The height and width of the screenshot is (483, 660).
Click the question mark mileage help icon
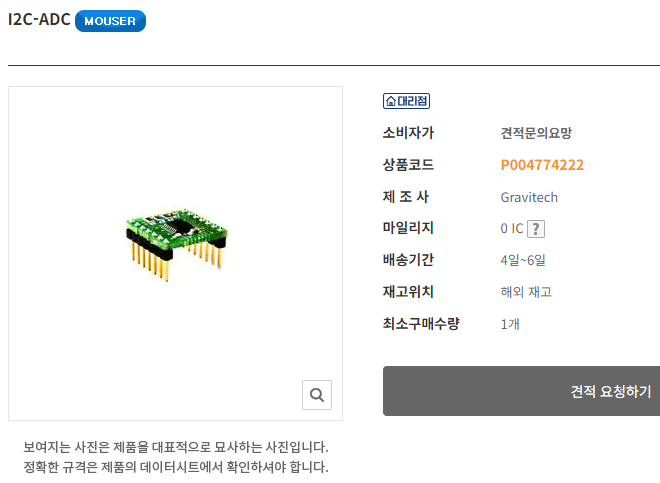pos(536,229)
